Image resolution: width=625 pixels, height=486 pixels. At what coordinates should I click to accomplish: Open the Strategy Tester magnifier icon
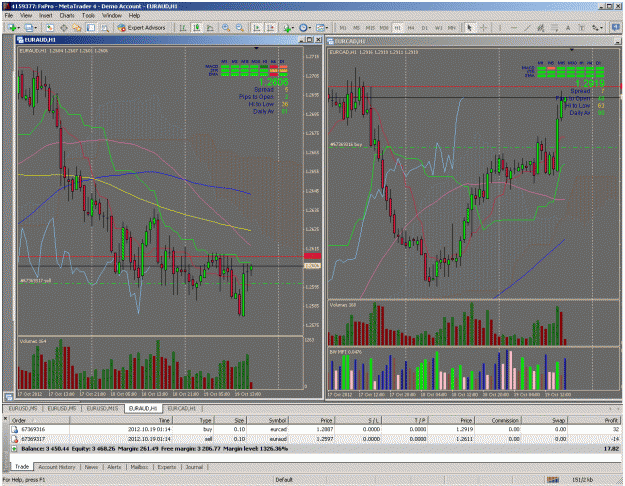[104, 28]
